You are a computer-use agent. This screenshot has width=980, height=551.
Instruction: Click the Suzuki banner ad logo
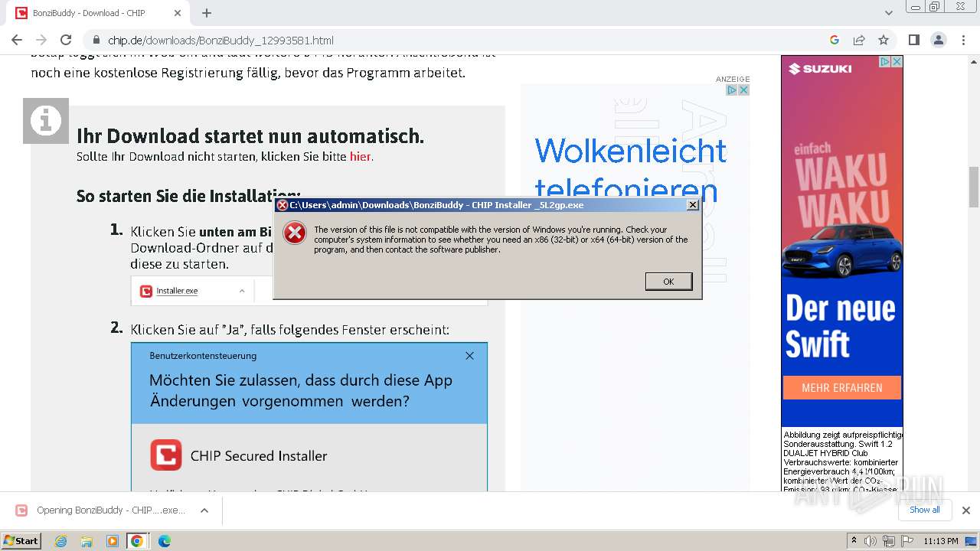pos(820,69)
